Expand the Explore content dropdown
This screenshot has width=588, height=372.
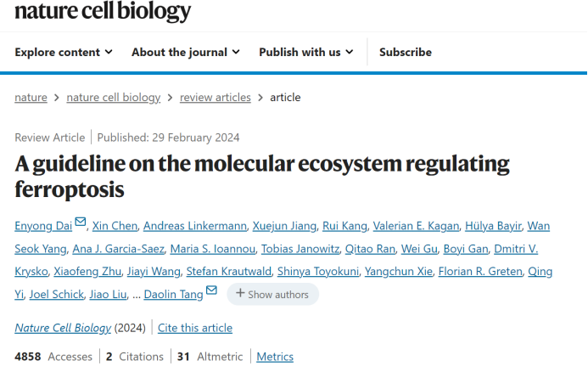[x=64, y=52]
